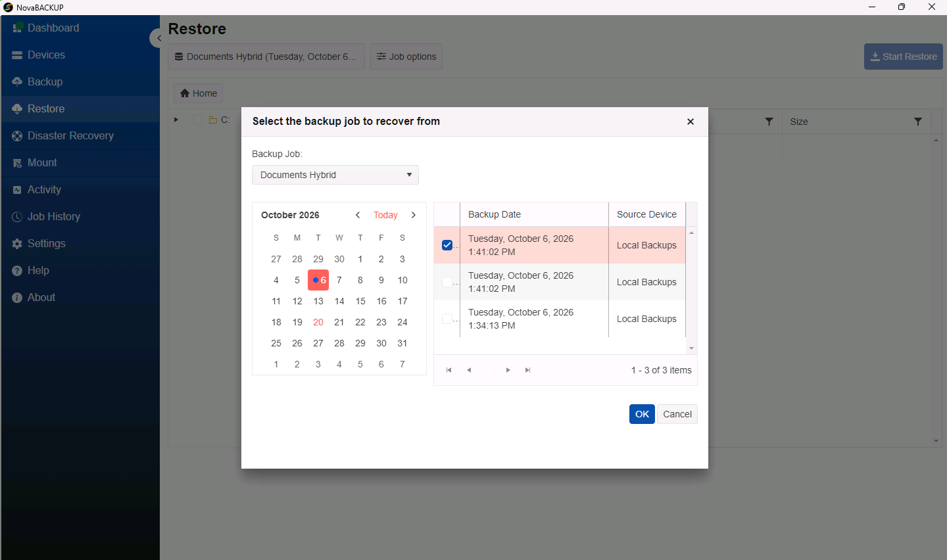
Task: Open Job options
Action: tap(406, 57)
